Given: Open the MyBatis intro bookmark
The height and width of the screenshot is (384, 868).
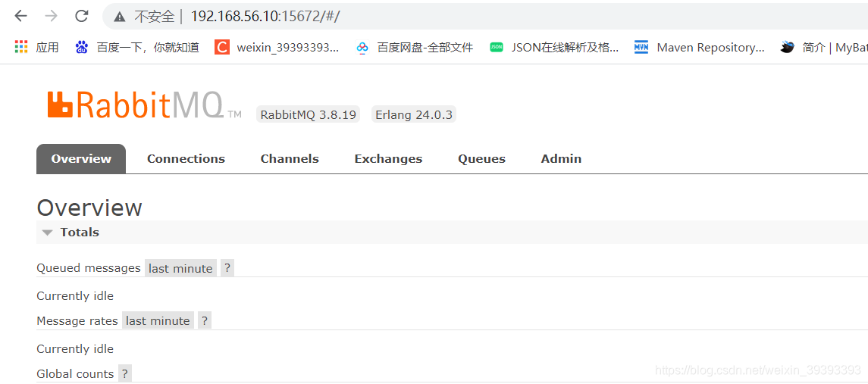Looking at the screenshot, I should [823, 48].
